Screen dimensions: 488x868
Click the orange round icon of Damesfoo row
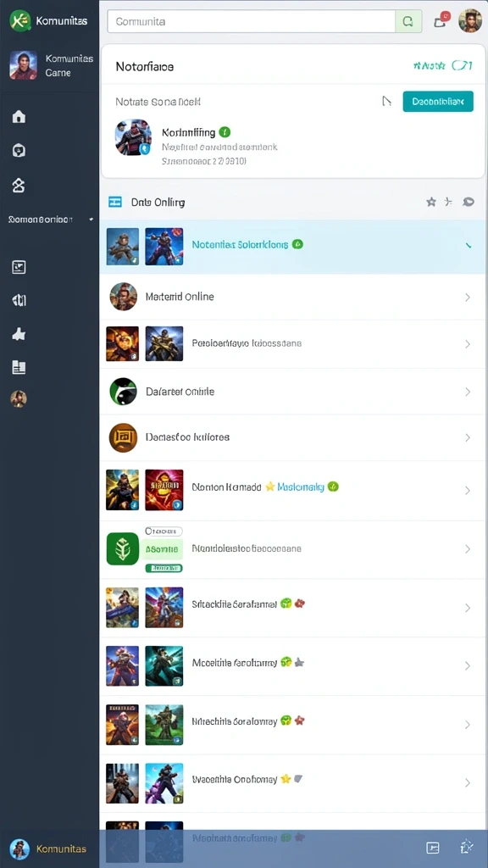123,437
